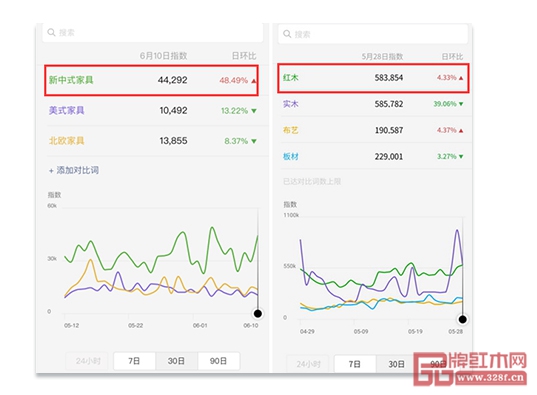Viewport: 537px width, 395px height.
Task: Click the 8.37% daily change value
Action: 236,141
